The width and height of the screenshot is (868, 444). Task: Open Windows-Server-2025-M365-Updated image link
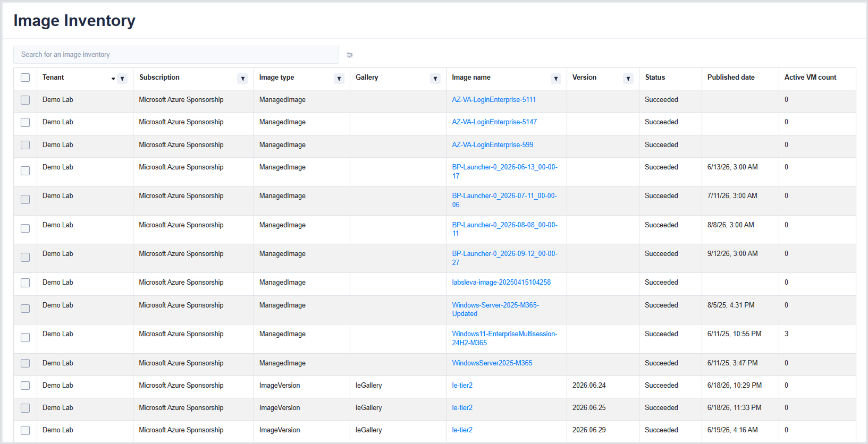coord(495,309)
